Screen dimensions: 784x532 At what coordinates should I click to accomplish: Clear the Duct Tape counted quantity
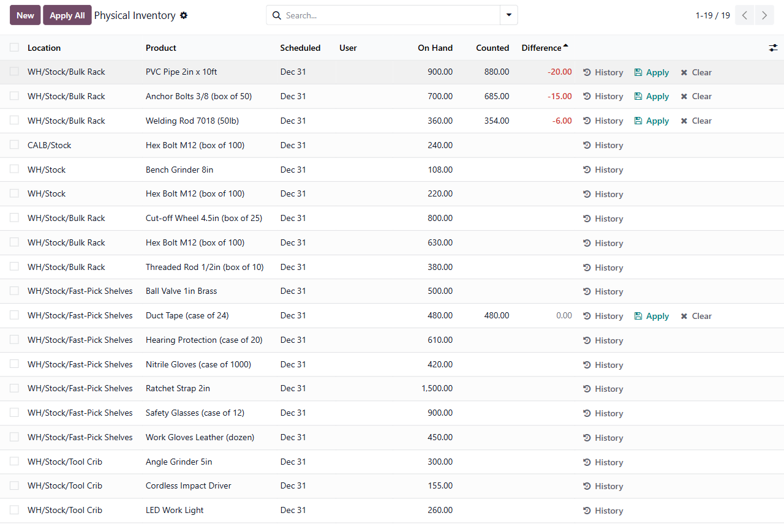[x=696, y=316]
